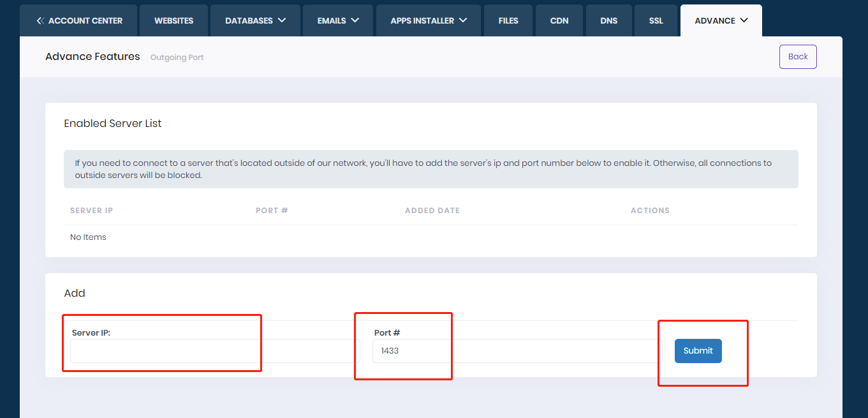Click the Added Date column header

pos(432,211)
